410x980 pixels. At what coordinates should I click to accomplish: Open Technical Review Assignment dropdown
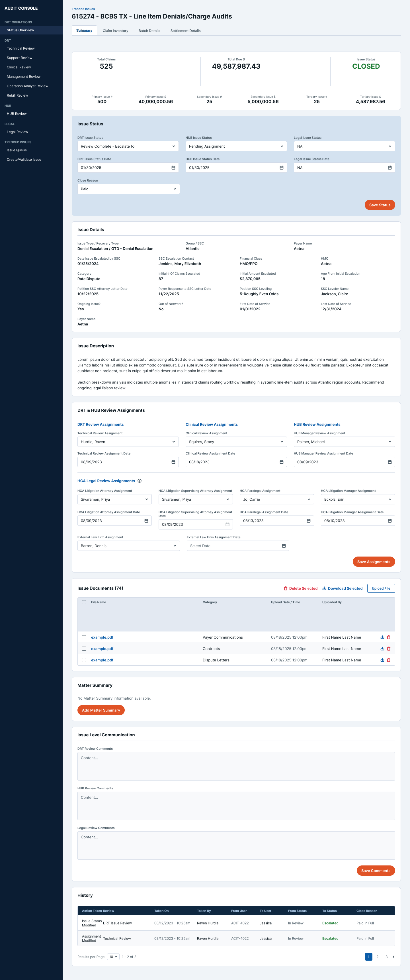[x=128, y=442]
